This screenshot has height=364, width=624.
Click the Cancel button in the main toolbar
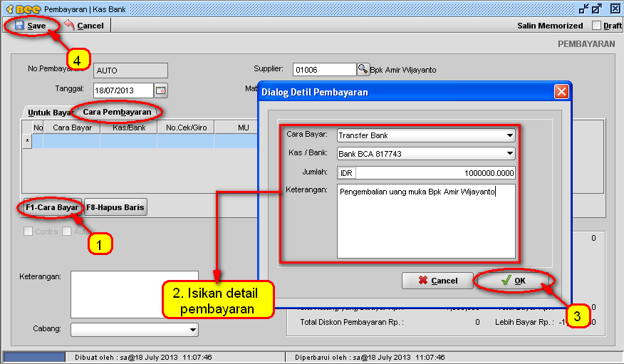(x=84, y=26)
